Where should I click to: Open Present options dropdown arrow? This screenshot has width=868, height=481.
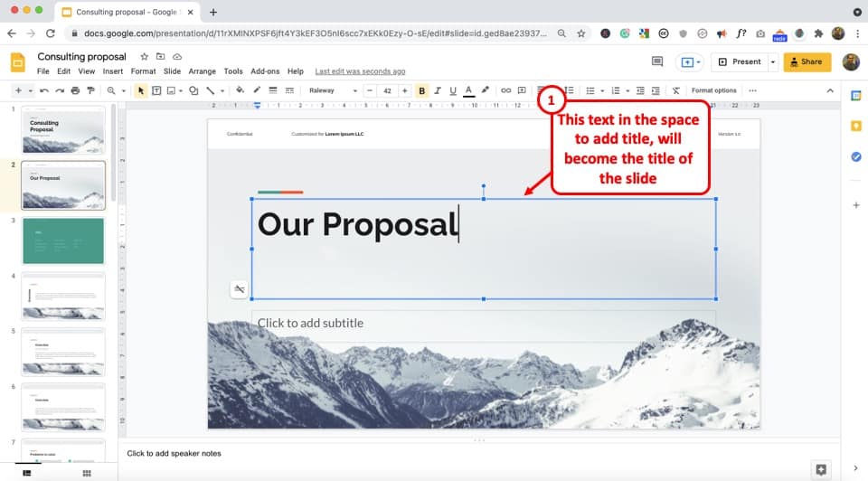coord(773,62)
